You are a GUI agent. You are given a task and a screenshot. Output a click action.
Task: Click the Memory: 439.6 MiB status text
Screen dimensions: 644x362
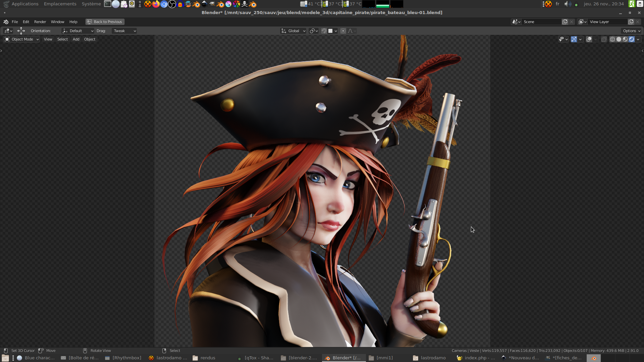(607, 351)
